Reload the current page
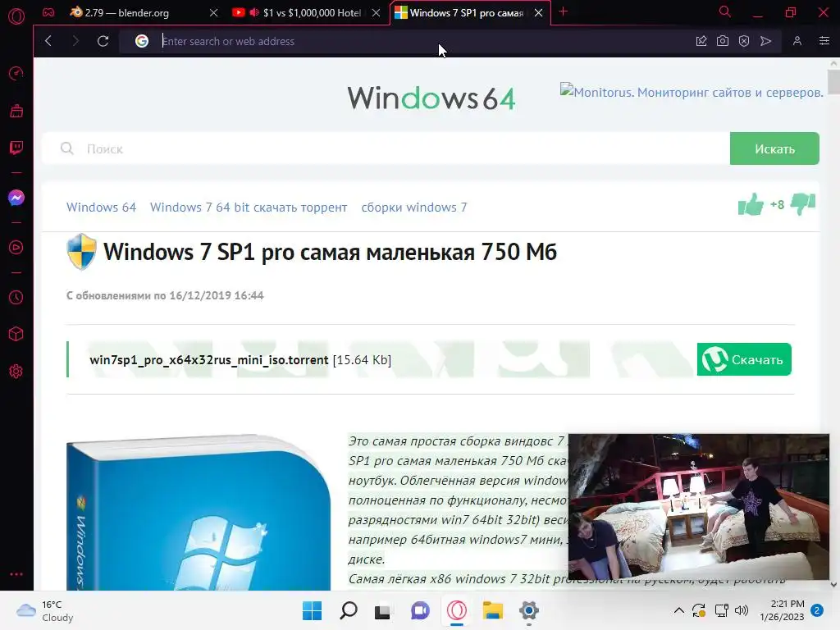The height and width of the screenshot is (630, 840). click(x=103, y=41)
